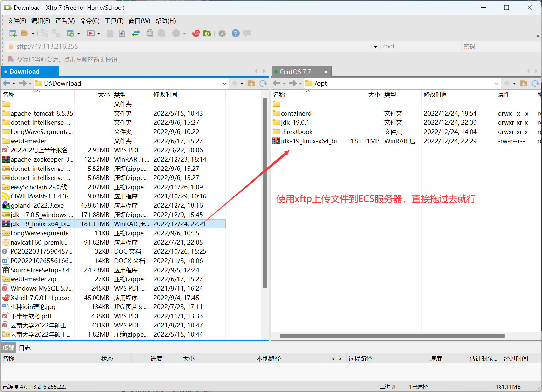Refresh the remote /opt listing
Screen dimensions: 542x392
tap(535, 83)
